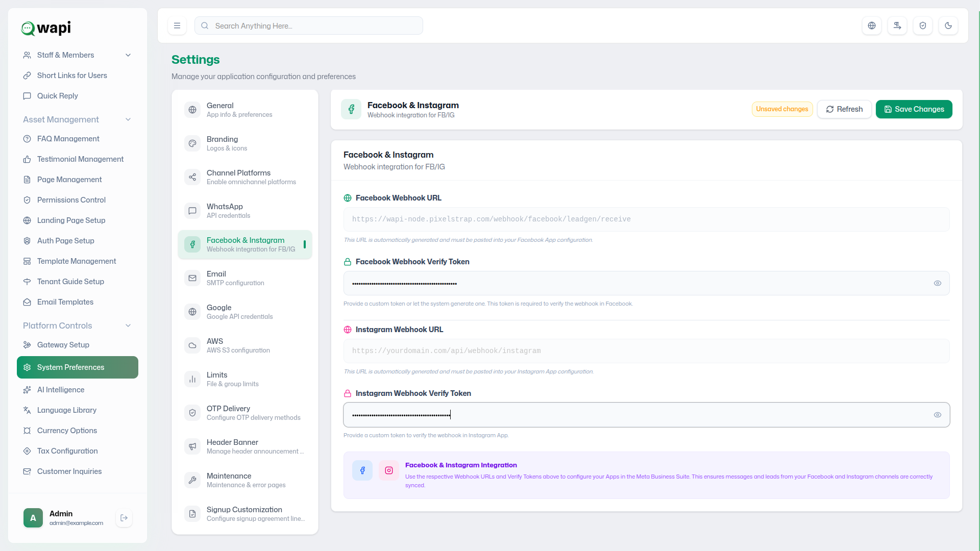This screenshot has height=551, width=980.
Task: Click the text direction icon in header
Action: [897, 26]
